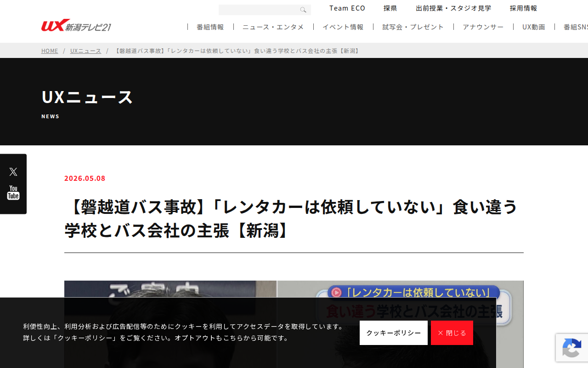Select the 試写会・プレゼント menu item
The height and width of the screenshot is (368, 588).
pyautogui.click(x=413, y=27)
